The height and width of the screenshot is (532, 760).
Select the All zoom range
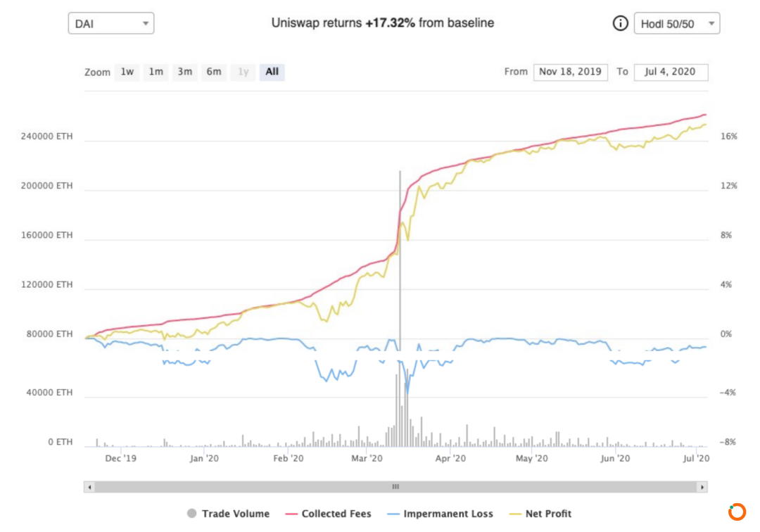(x=272, y=72)
